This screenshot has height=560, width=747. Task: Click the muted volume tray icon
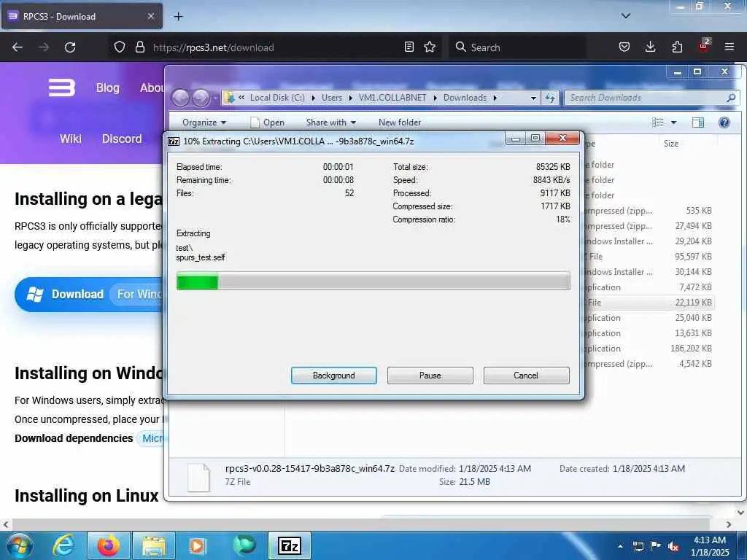tap(673, 546)
